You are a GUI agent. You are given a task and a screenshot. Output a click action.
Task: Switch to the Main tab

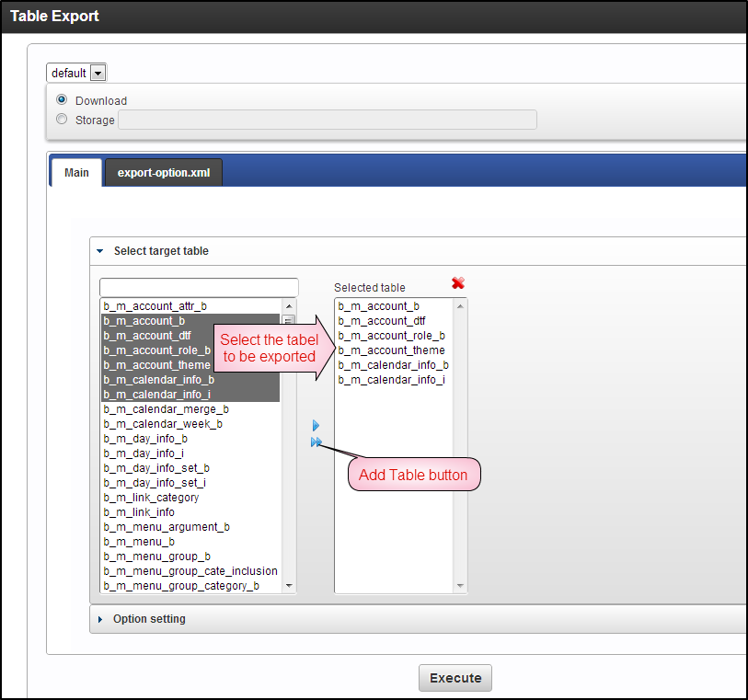coord(76,172)
